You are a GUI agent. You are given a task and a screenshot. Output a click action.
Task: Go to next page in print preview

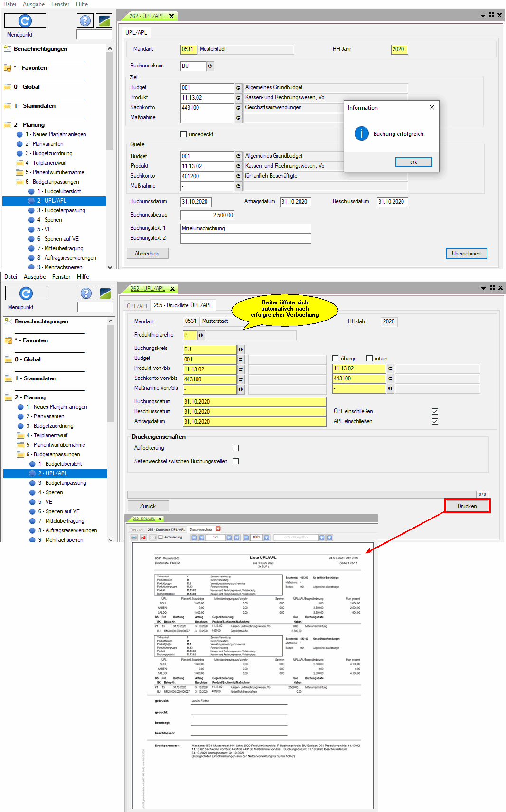[x=229, y=538]
